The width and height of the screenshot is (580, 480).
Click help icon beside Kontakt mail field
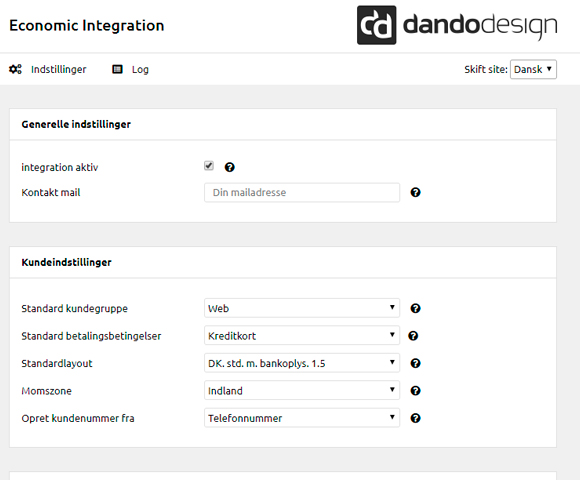pyautogui.click(x=415, y=192)
